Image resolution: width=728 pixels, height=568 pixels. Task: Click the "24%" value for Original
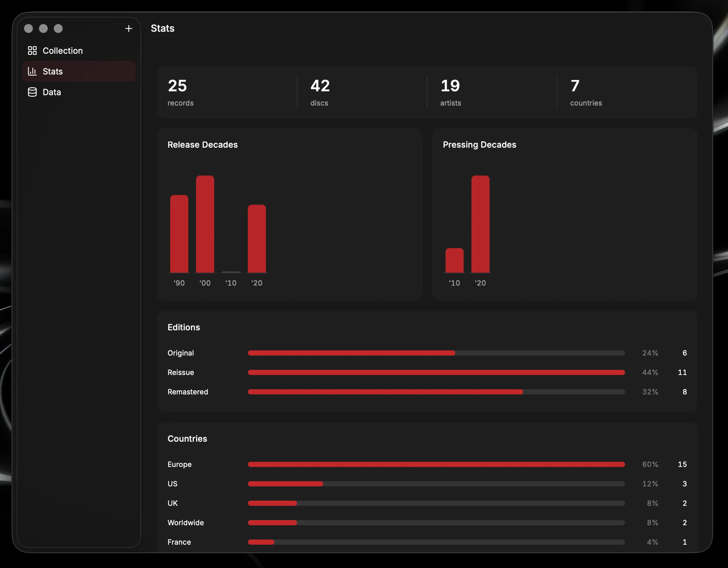(650, 353)
